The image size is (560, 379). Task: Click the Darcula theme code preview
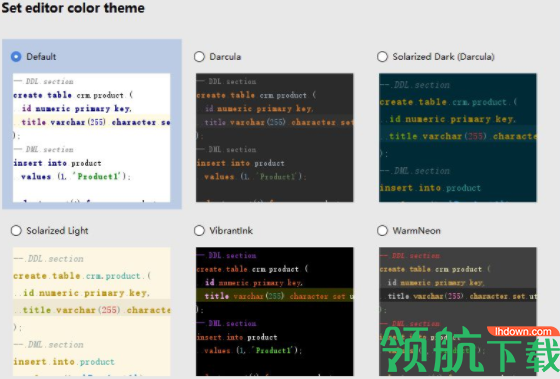coord(275,138)
